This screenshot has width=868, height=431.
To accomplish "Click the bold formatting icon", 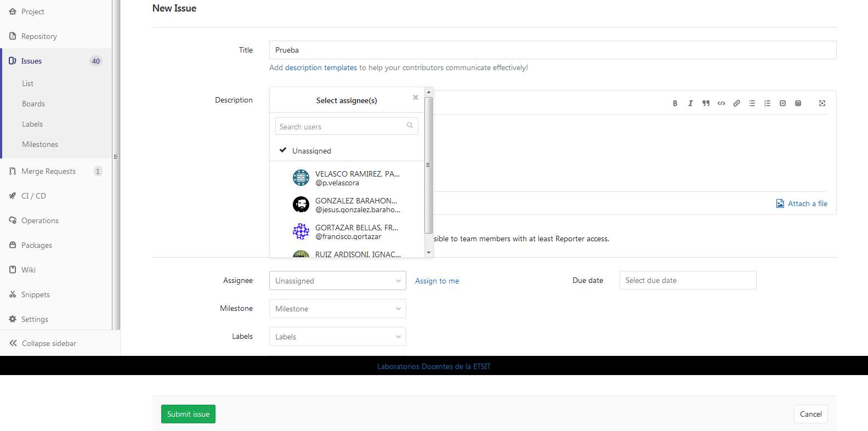I will coord(675,103).
